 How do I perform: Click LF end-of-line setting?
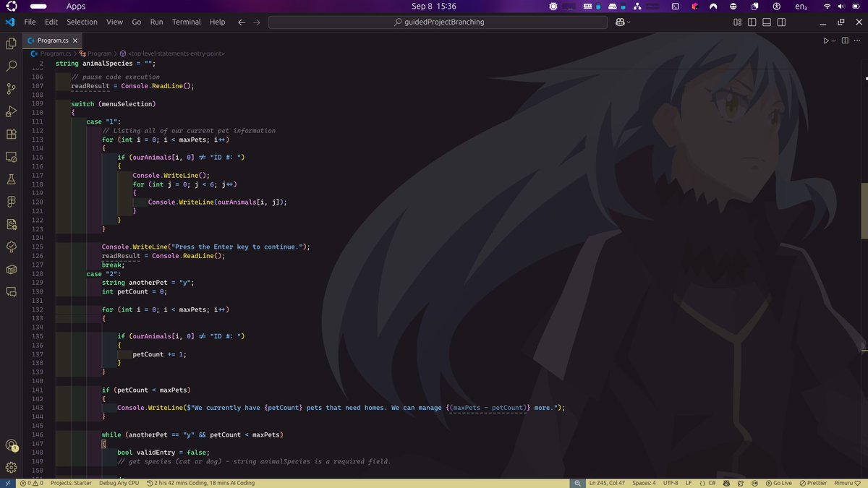click(x=689, y=482)
